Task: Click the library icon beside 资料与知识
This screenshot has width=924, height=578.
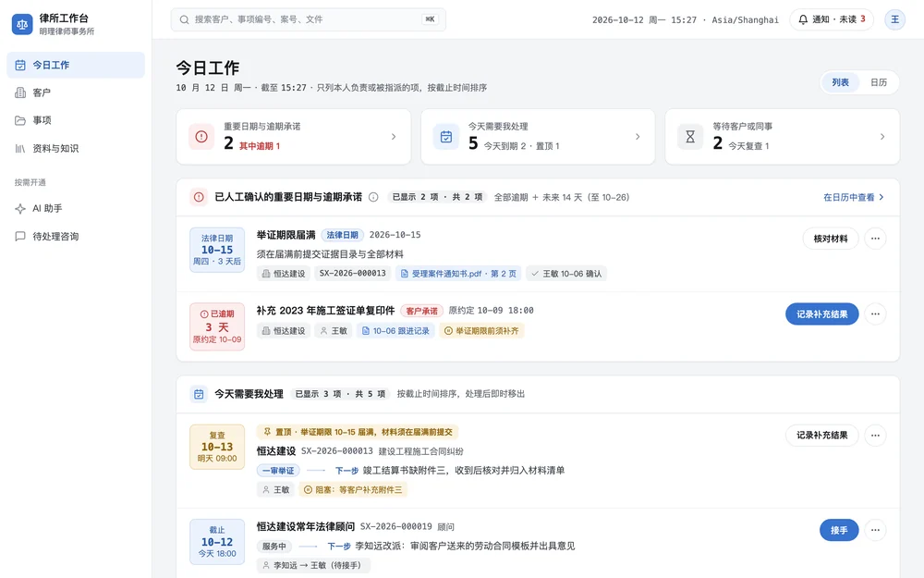Action: 20,148
